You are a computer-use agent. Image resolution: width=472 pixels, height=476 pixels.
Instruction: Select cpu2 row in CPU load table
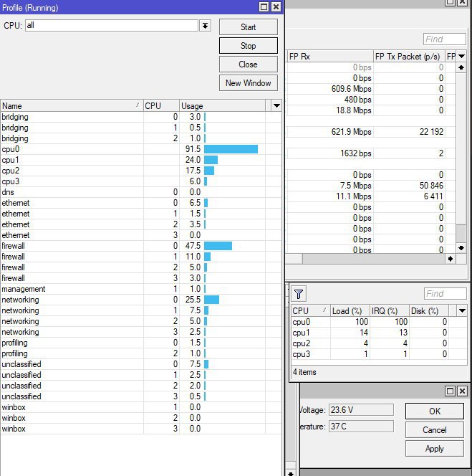coord(379,343)
